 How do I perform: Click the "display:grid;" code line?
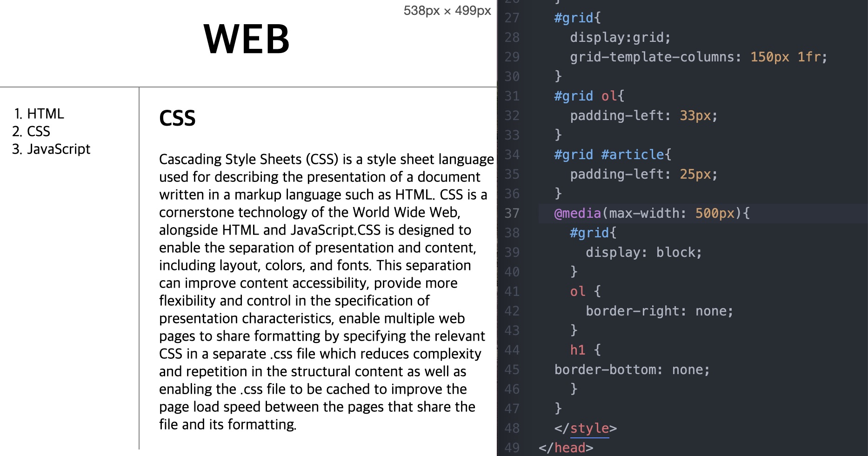pos(621,37)
